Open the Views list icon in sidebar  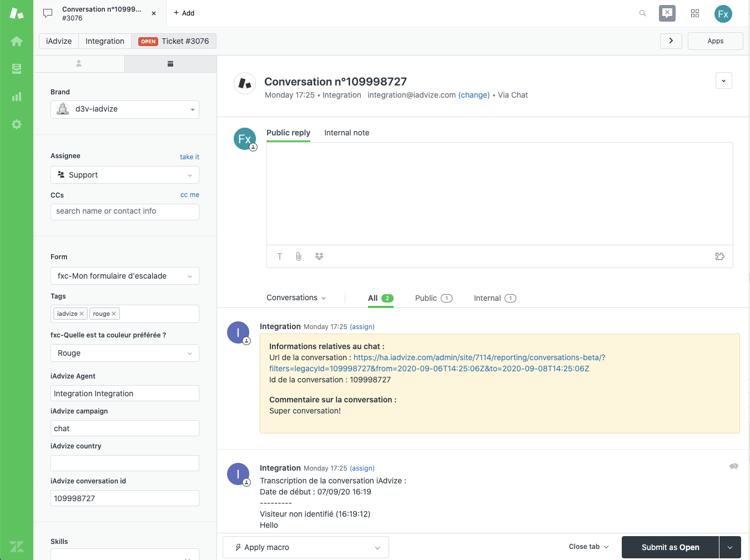[17, 68]
